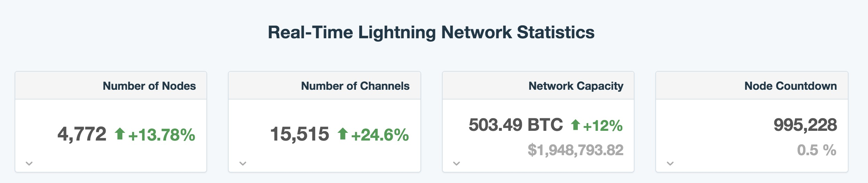Click the $1,948,793.82 dollar value
The image size is (868, 183).
click(x=576, y=150)
